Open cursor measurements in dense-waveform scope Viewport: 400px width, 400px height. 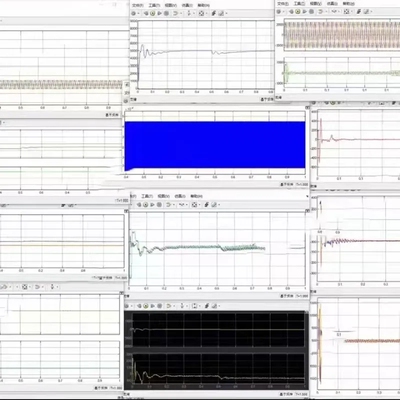tap(366, 11)
